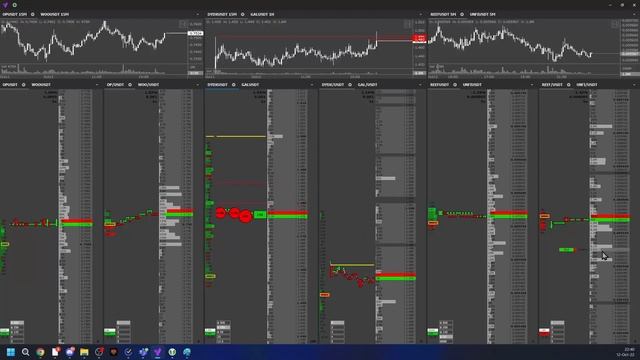Click circle icon between OPUSDT and WOOUSDT order book tabs
The image size is (640, 360).
click(x=24, y=85)
